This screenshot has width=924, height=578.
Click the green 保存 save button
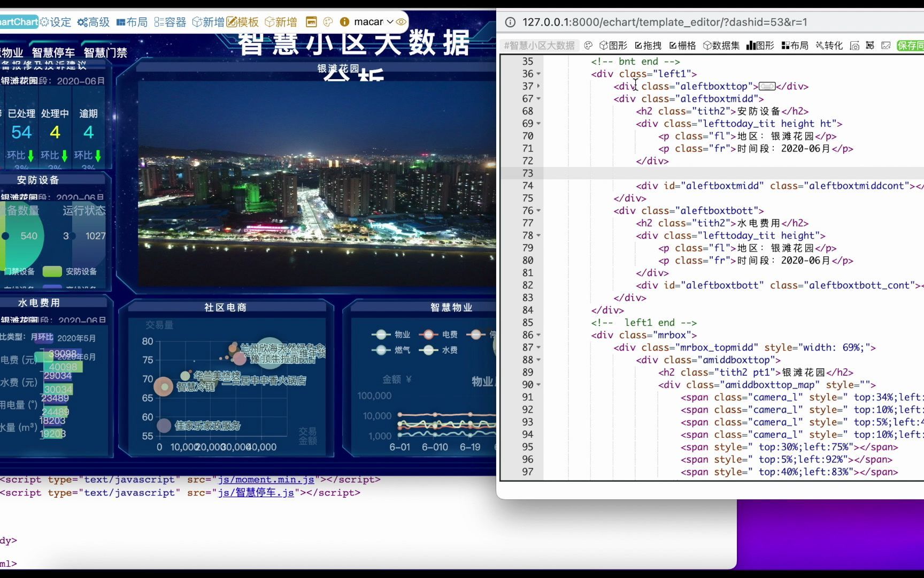[x=910, y=45]
